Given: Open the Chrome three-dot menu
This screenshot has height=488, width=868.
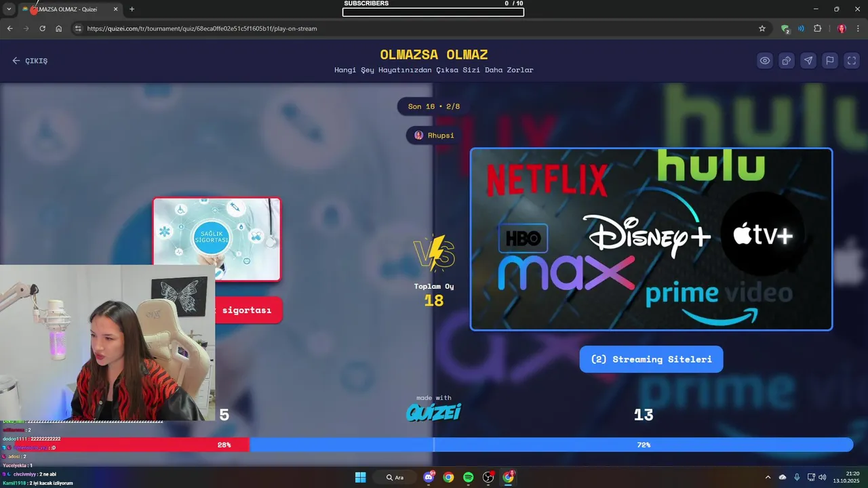Looking at the screenshot, I should [x=859, y=28].
